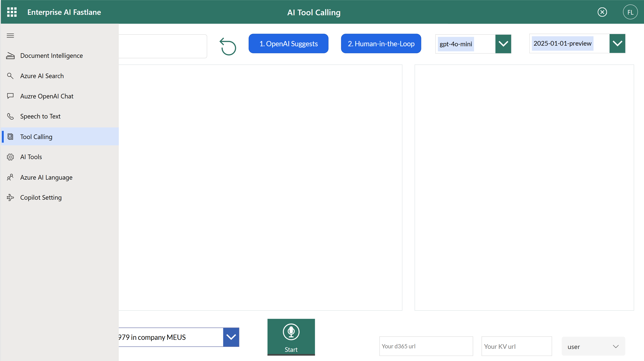Open the gpt-4o-mini model dropdown
Screen dimensions: 644x361
tap(503, 44)
